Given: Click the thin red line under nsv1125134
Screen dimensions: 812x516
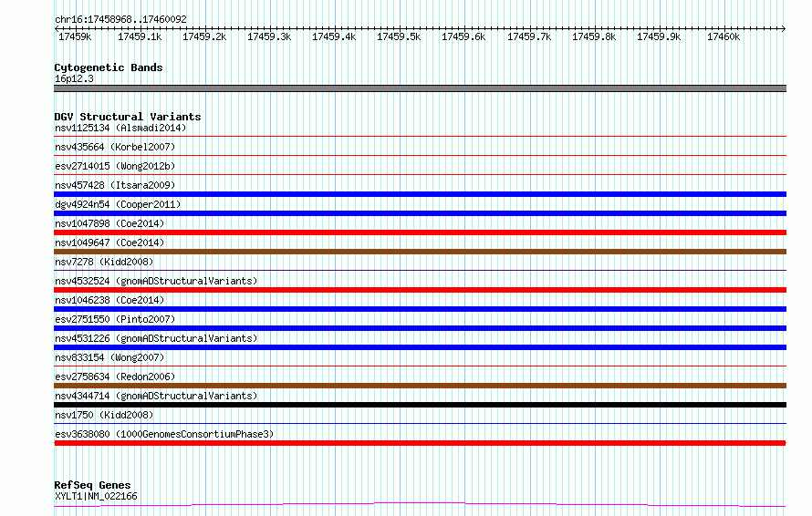Looking at the screenshot, I should pyautogui.click(x=420, y=137).
